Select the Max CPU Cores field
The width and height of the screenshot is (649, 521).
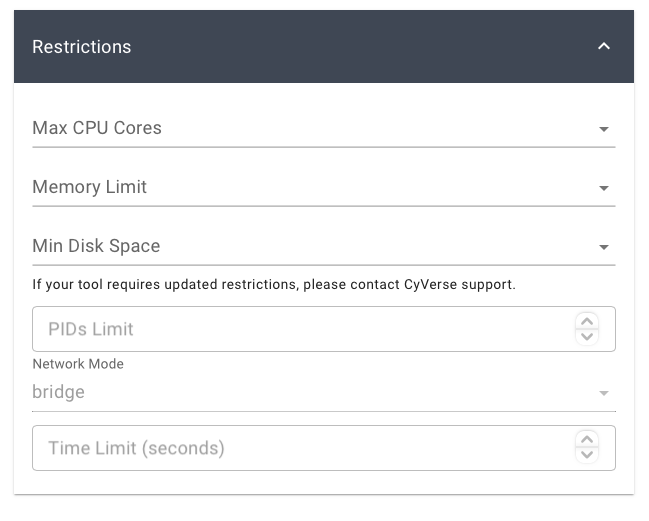coord(300,128)
